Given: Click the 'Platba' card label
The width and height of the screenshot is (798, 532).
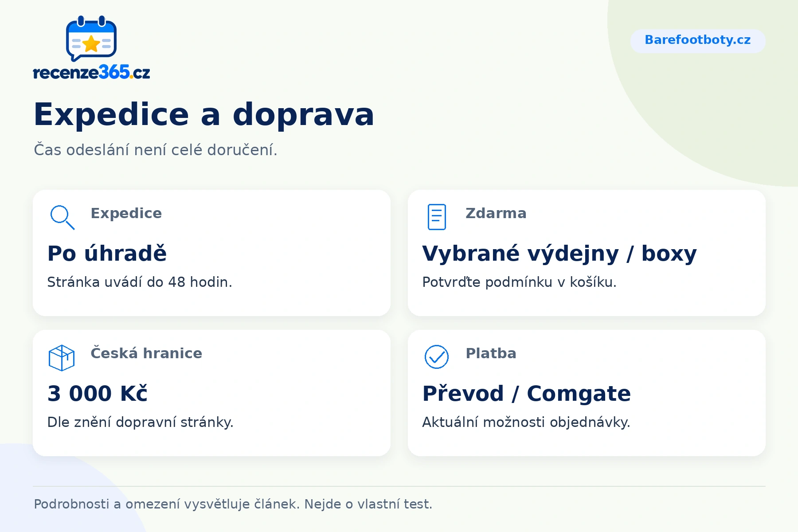Looking at the screenshot, I should (x=491, y=353).
